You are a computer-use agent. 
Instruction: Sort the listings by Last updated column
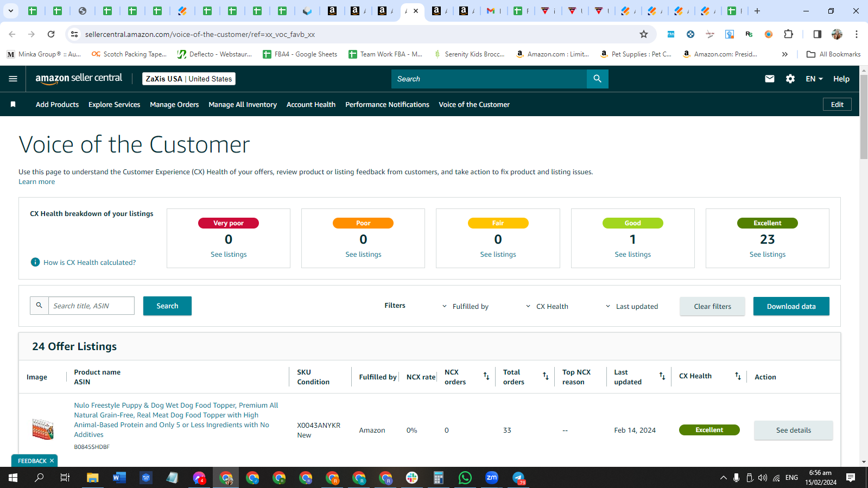[662, 376]
